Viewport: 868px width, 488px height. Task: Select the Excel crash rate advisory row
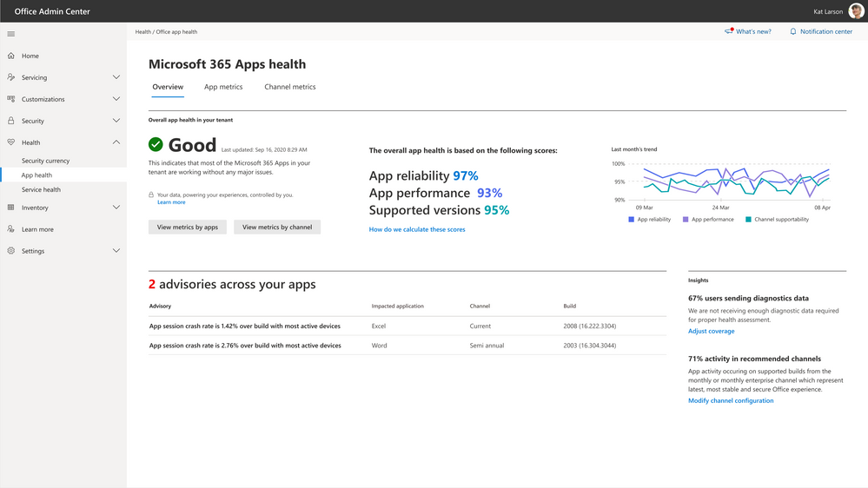click(407, 326)
